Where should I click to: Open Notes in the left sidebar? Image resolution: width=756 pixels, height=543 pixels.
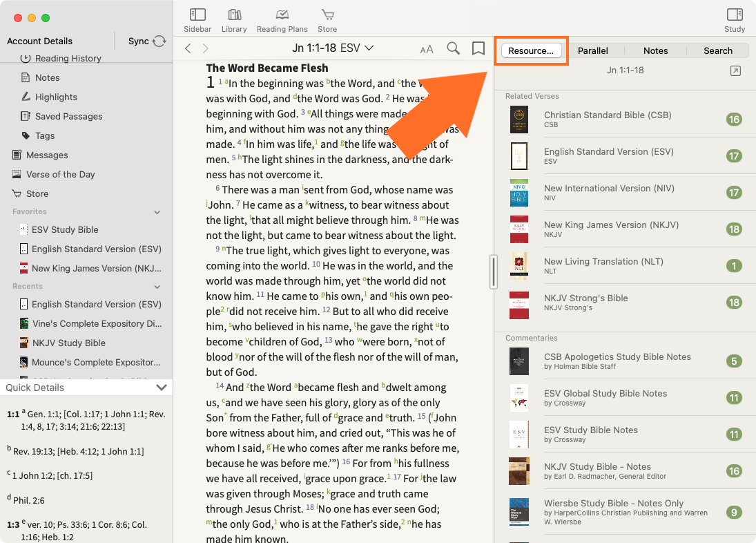(x=41, y=77)
